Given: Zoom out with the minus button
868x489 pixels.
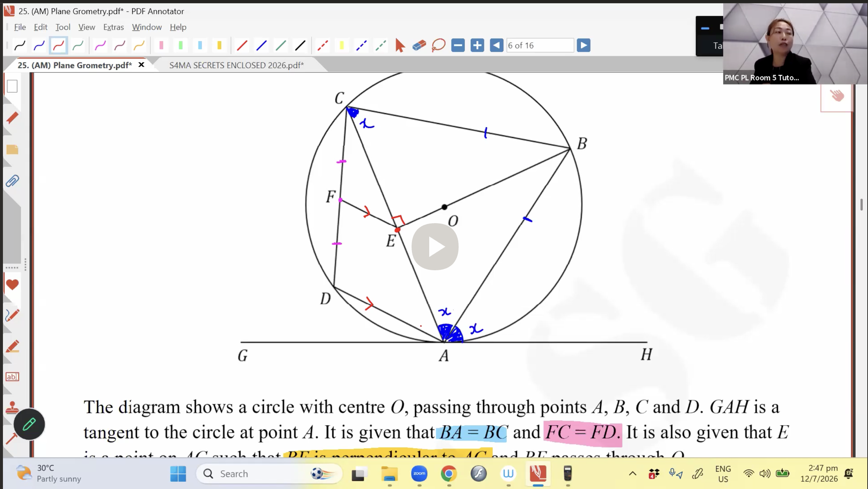Looking at the screenshot, I should [458, 46].
